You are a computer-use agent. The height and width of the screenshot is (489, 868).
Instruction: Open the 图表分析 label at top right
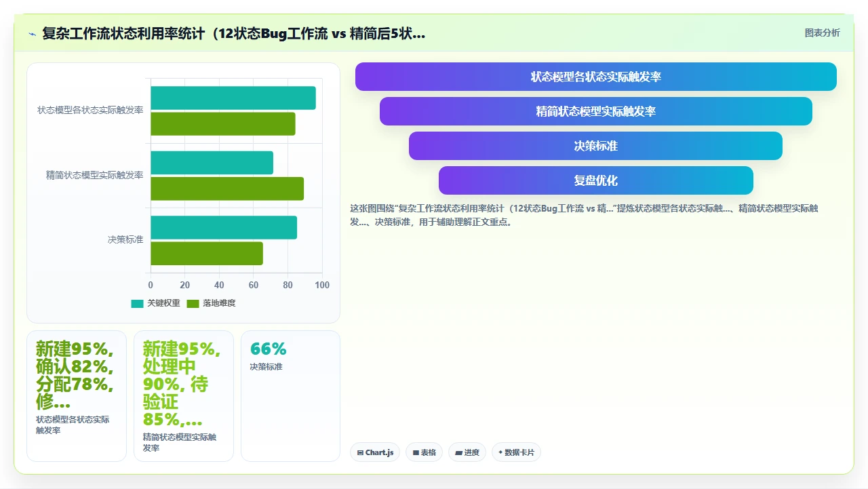point(822,33)
